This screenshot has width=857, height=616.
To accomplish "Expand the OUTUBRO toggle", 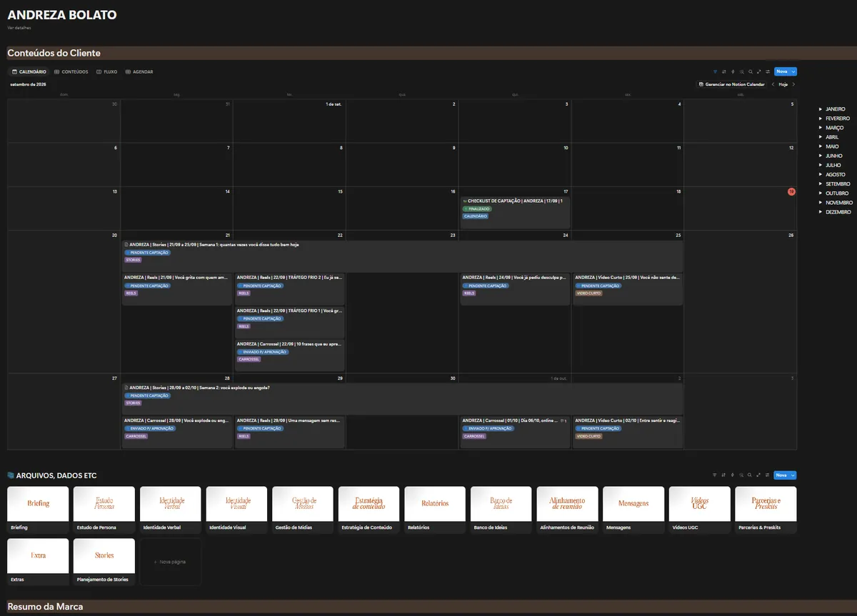I will point(820,193).
